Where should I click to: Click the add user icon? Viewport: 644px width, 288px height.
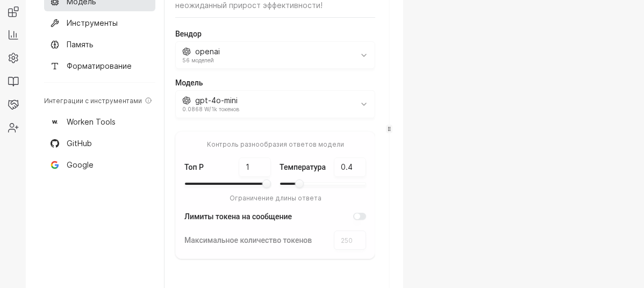[13, 128]
